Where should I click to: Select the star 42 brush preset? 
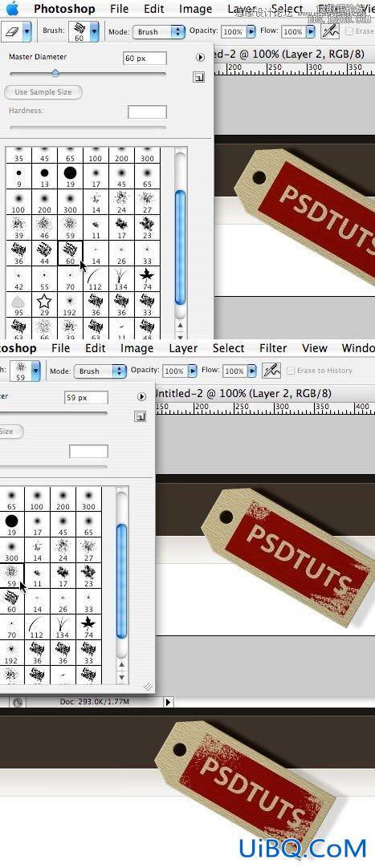pyautogui.click(x=19, y=278)
